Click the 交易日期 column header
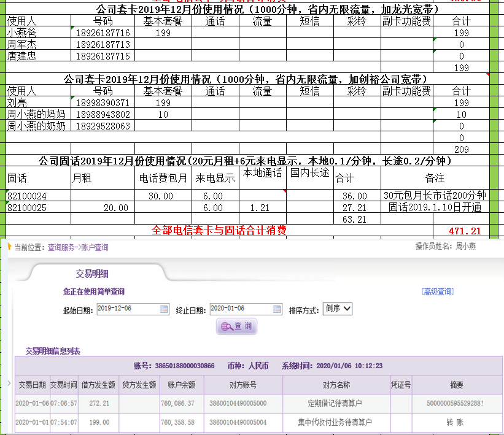 pyautogui.click(x=32, y=385)
